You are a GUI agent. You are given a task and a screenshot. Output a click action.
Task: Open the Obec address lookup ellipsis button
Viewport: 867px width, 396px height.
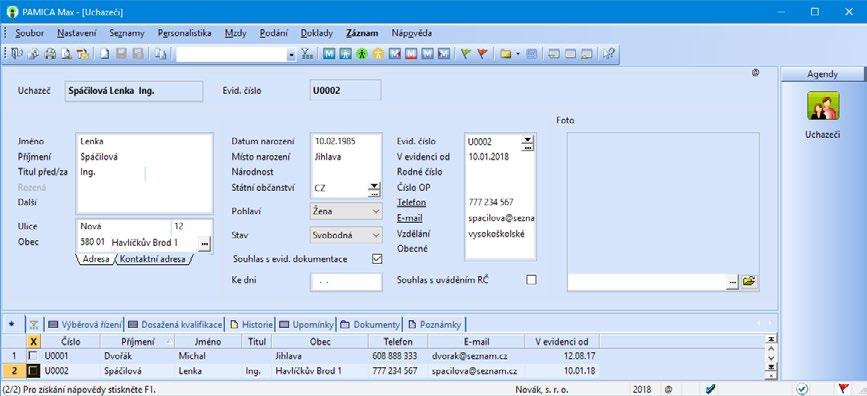[205, 244]
